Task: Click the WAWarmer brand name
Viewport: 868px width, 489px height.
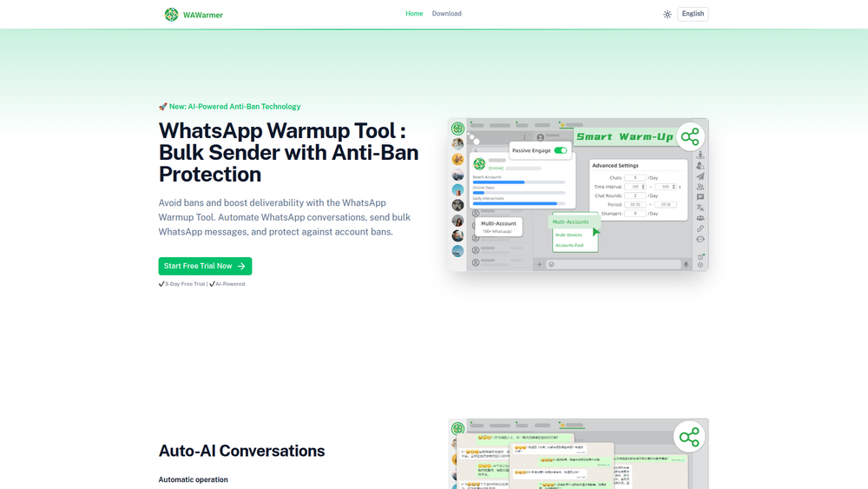Action: tap(202, 15)
